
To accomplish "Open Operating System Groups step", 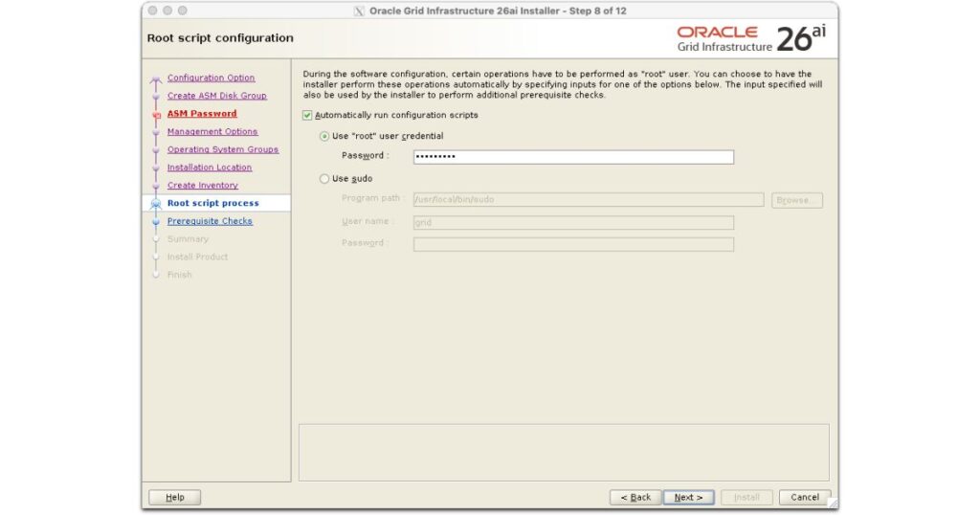I will [x=222, y=149].
